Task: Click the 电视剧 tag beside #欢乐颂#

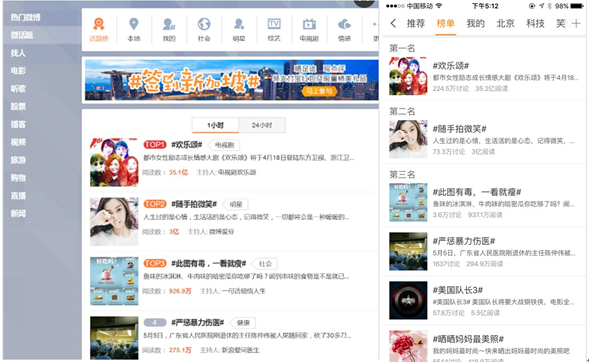Action: [224, 145]
